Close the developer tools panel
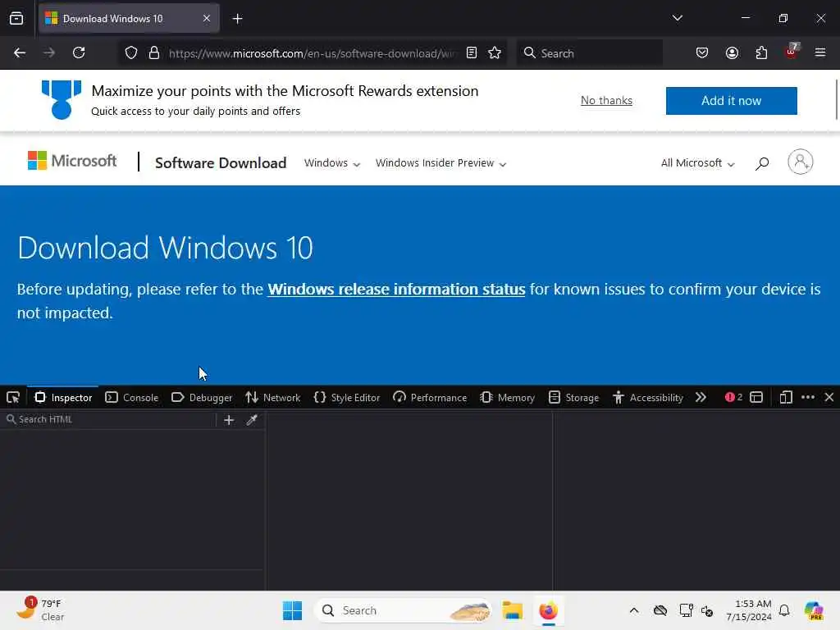The height and width of the screenshot is (630, 840). tap(829, 398)
